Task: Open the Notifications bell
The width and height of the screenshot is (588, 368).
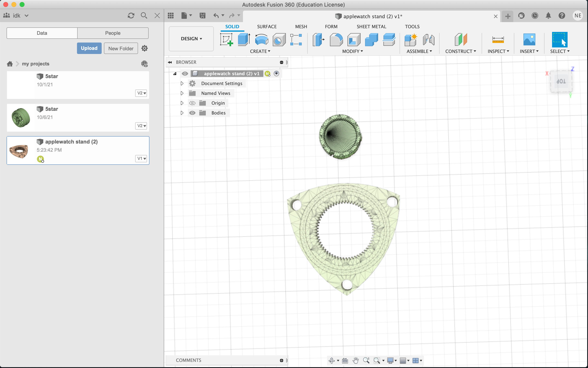Action: pyautogui.click(x=548, y=16)
